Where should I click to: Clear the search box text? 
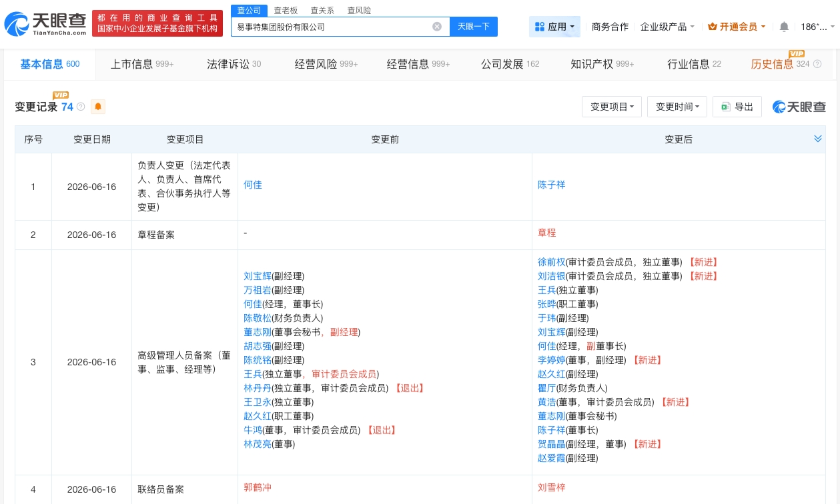tap(437, 27)
